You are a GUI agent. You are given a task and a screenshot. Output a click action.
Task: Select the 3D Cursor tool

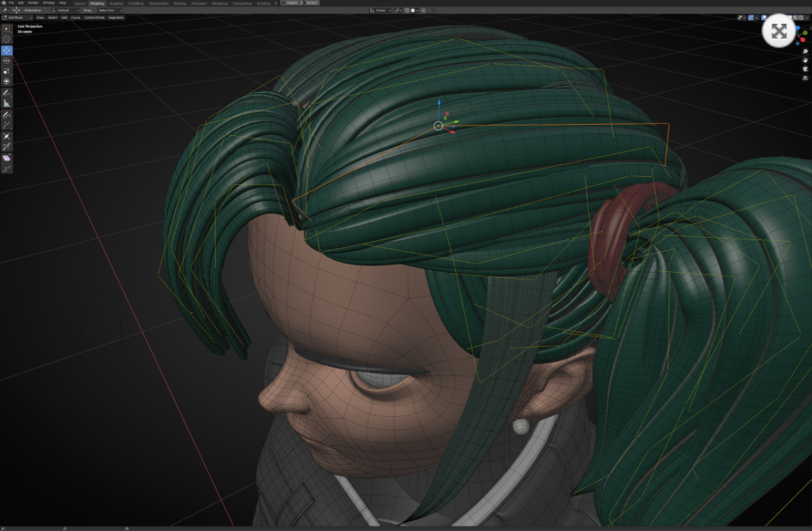pyautogui.click(x=6, y=39)
